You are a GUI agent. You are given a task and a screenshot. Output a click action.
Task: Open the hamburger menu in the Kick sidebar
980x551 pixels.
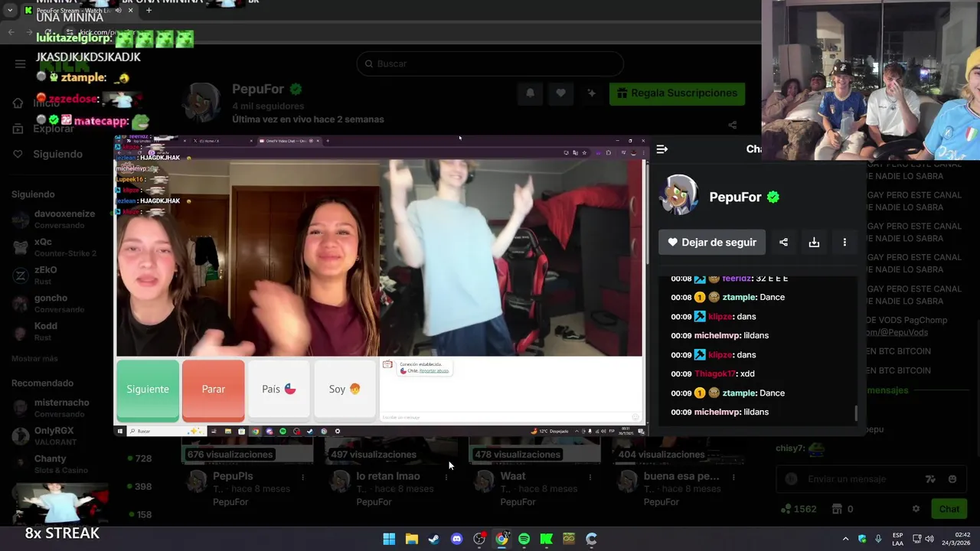20,64
